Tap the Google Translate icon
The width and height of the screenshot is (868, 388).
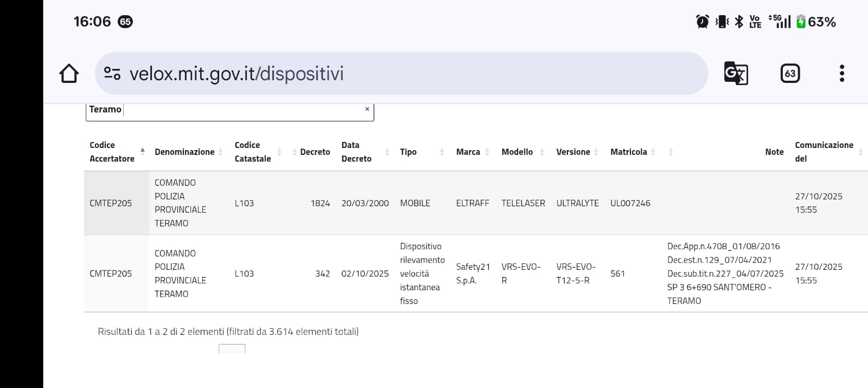(736, 73)
